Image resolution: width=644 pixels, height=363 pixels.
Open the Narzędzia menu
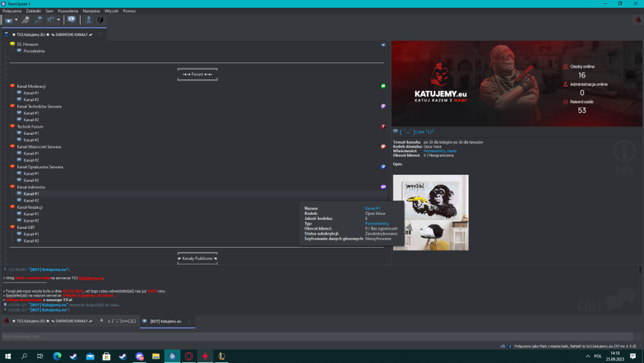click(91, 11)
